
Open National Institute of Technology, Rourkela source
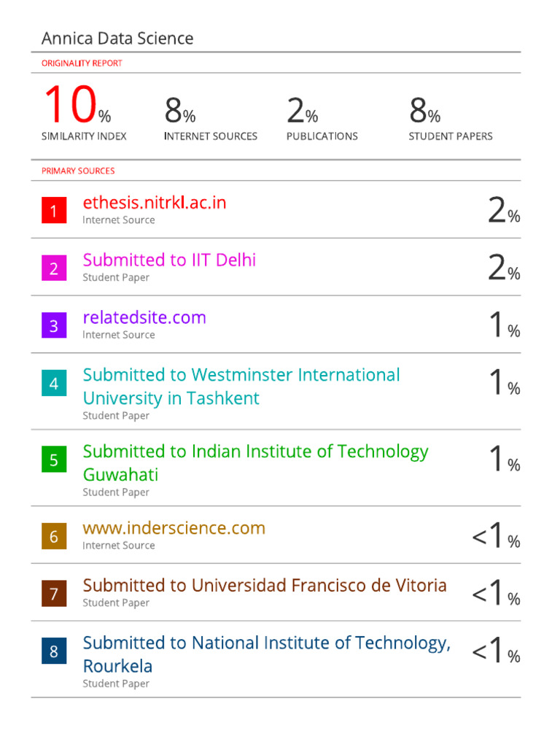[x=266, y=654]
